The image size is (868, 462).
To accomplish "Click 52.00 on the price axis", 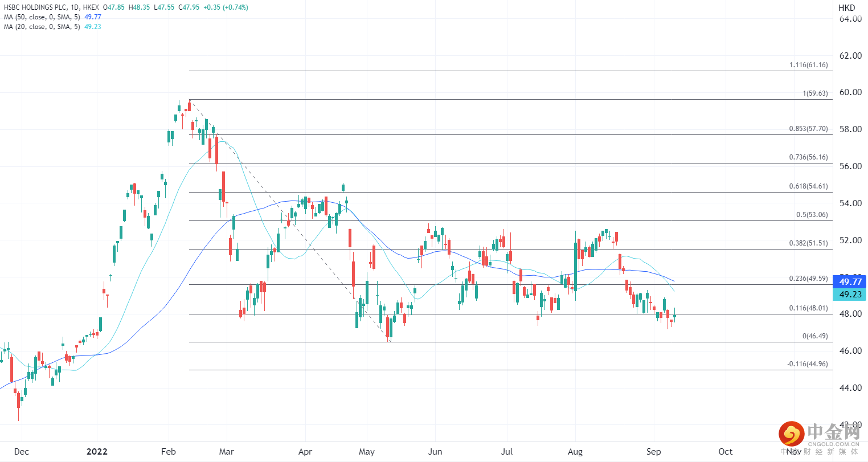I will tap(850, 240).
